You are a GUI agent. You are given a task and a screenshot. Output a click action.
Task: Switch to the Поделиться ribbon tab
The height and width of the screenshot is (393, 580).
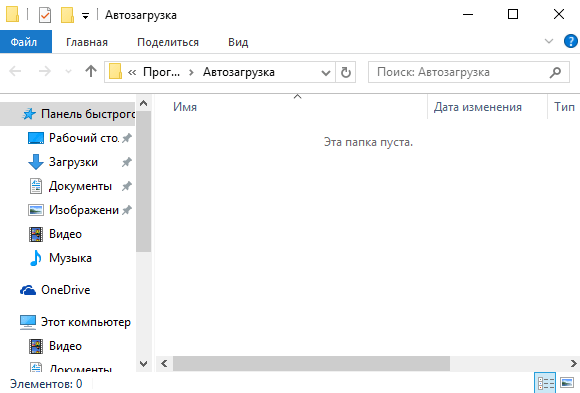click(168, 42)
